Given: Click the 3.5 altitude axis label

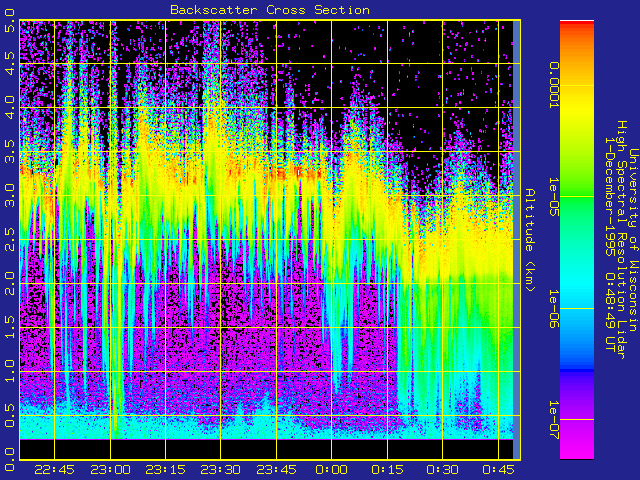Looking at the screenshot, I should click(9, 151).
